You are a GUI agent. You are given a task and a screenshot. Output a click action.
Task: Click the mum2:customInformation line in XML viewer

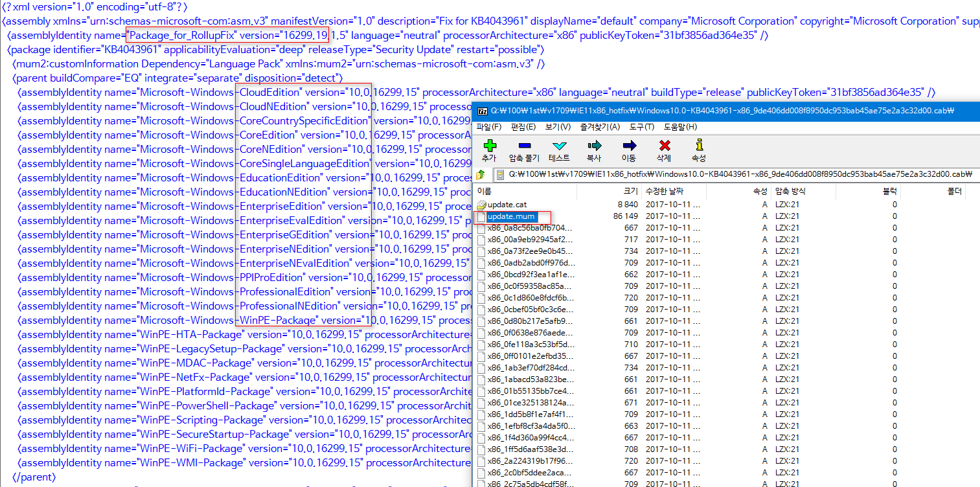tap(279, 63)
